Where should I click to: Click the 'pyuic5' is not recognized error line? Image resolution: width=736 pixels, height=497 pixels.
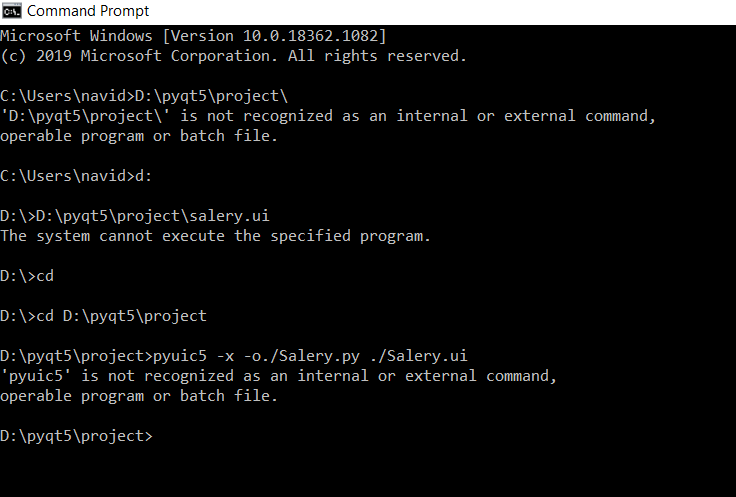[x=278, y=376]
